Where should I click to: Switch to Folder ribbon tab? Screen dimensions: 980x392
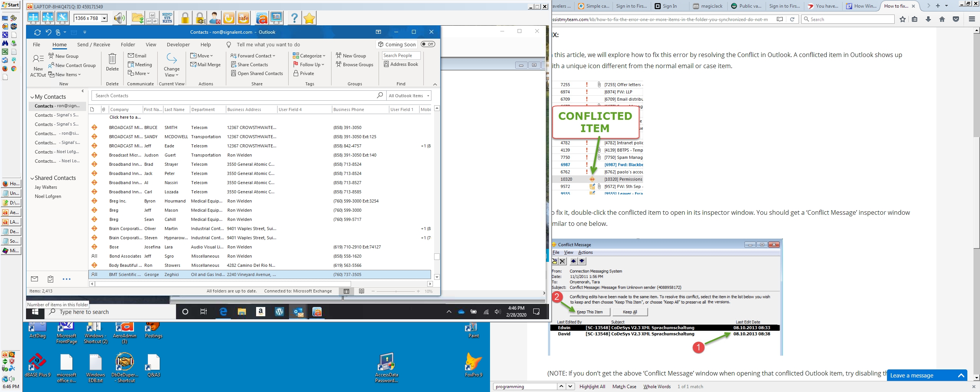click(128, 45)
